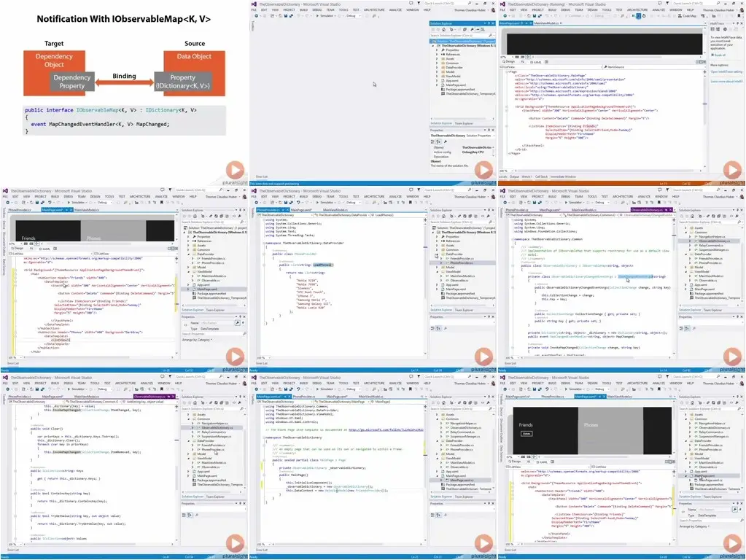Viewport: 746px width, 560px height.
Task: Play the video showing the empty Visual Studio editor
Action: coord(484,170)
